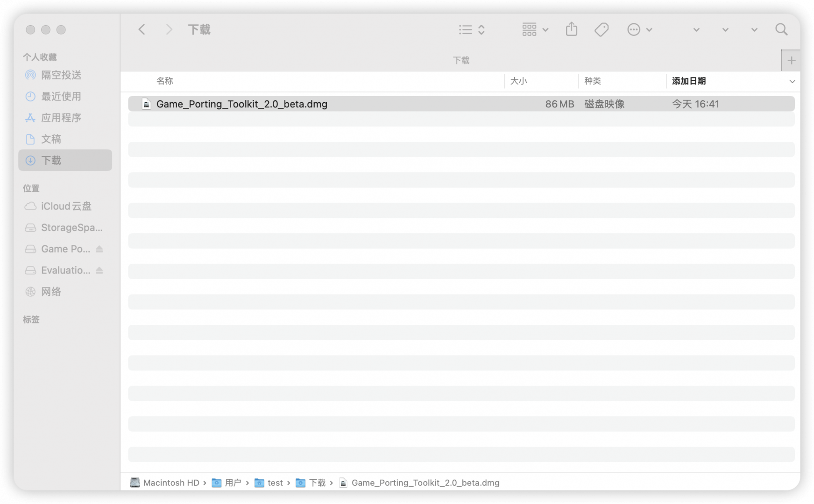Click the 个人收藏 sidebar section header
This screenshot has height=504, width=814.
click(40, 57)
